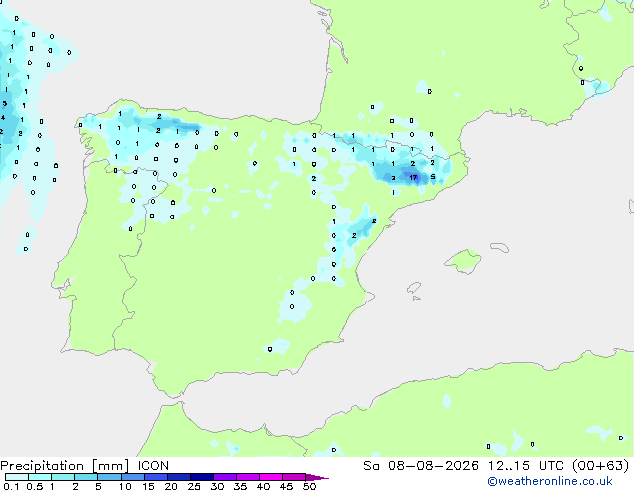Choose the 20–25 mm legend swatch
Screen dimensions: 634x490
pos(178,477)
